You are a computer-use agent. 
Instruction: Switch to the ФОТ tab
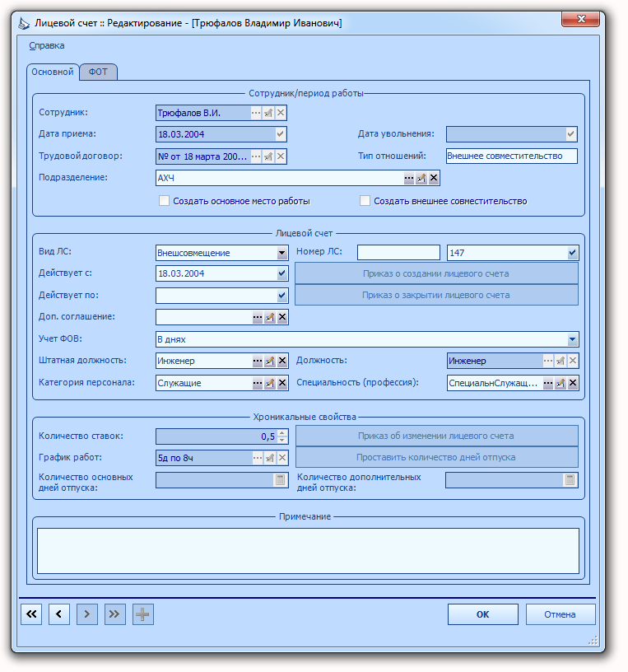coord(98,72)
